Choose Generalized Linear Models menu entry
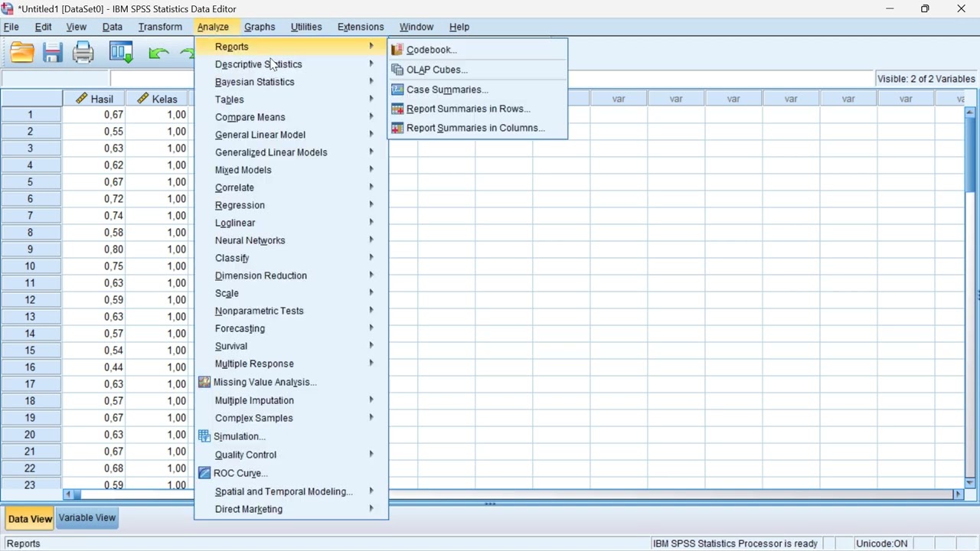This screenshot has width=980, height=551. pos(291,152)
